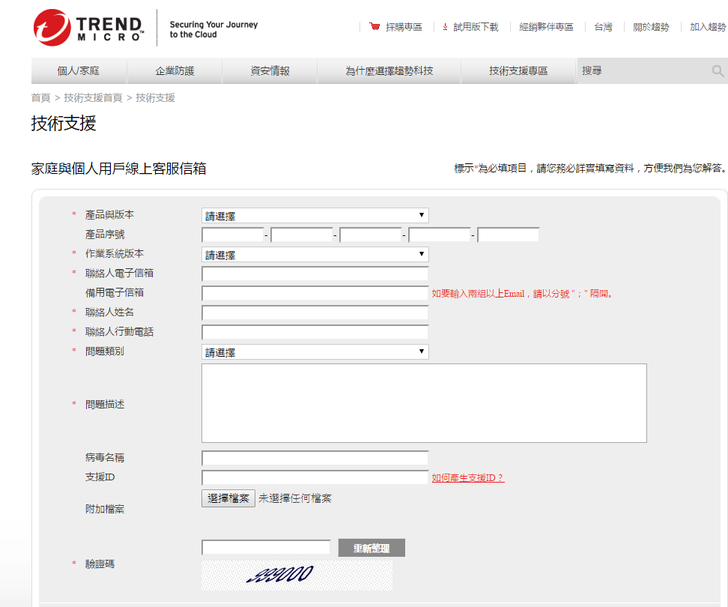Focus the fifth 產品序號 box
The width and height of the screenshot is (728, 607).
pos(508,235)
